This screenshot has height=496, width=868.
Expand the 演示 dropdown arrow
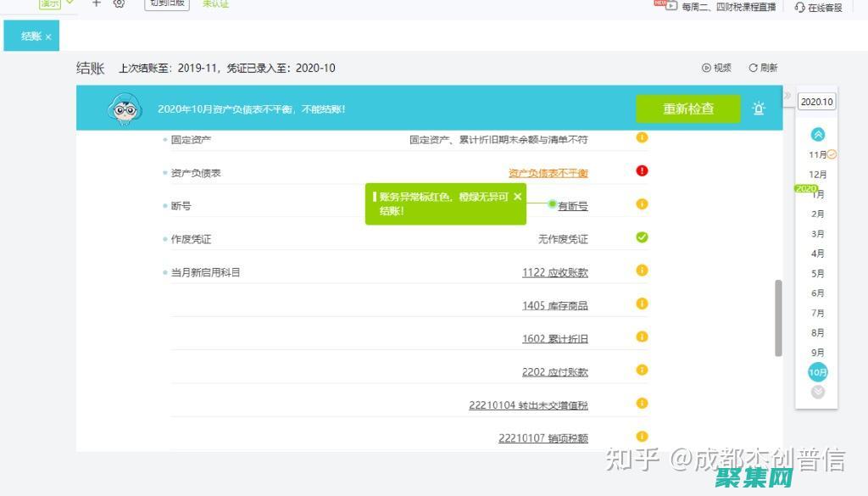pos(68,3)
